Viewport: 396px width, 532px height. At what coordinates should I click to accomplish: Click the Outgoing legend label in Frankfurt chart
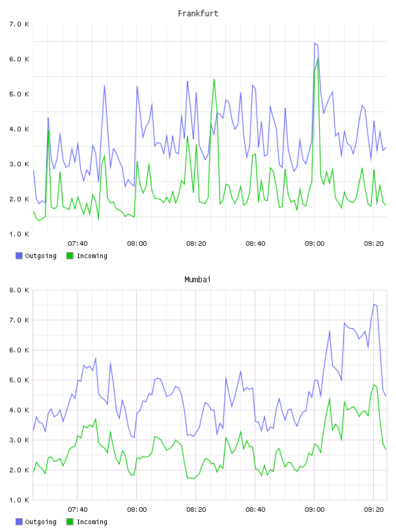click(40, 256)
